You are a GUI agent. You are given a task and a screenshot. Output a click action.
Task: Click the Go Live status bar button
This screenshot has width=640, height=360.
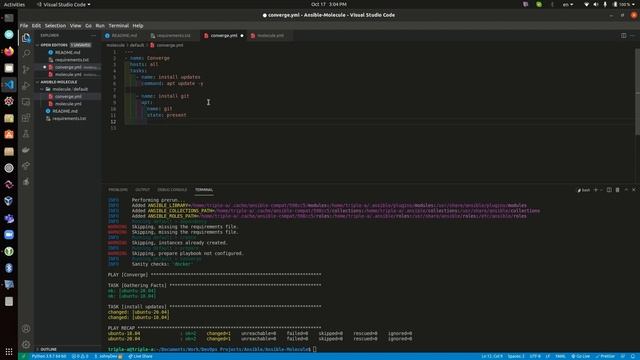[x=580, y=356]
